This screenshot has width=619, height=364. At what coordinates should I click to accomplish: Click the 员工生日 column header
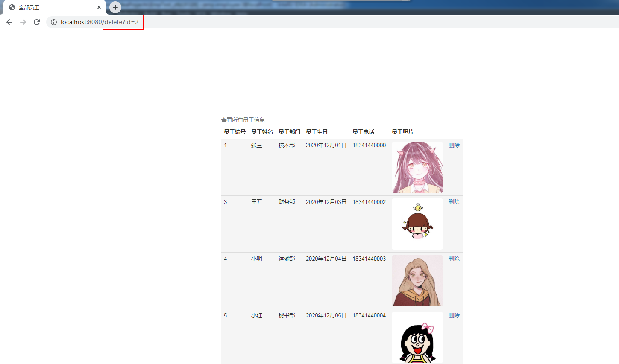tap(317, 132)
